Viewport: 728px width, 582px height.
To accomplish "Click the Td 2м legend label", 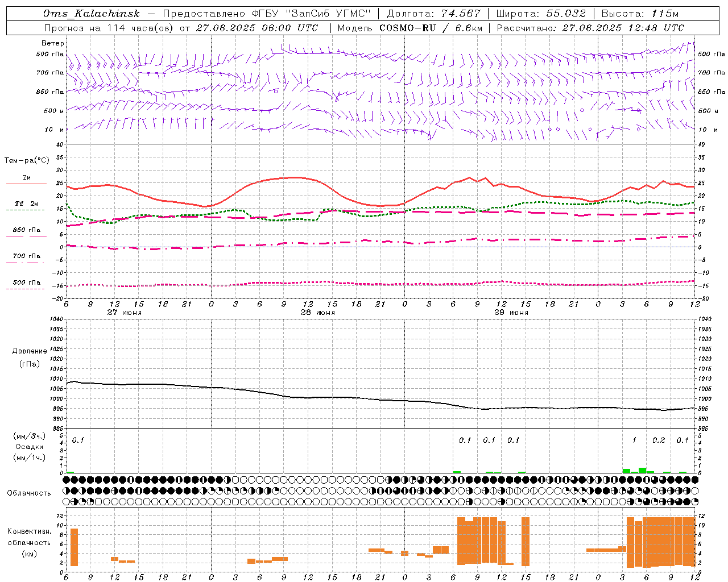I will (27, 203).
